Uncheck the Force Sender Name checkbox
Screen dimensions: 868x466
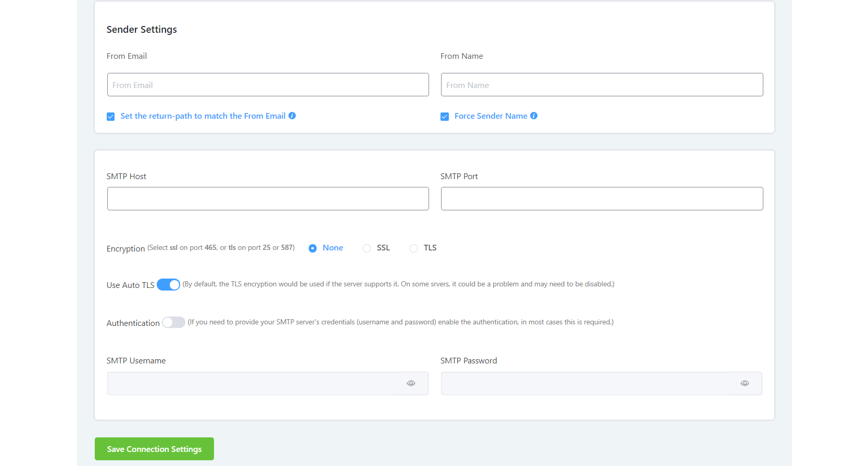click(x=445, y=117)
